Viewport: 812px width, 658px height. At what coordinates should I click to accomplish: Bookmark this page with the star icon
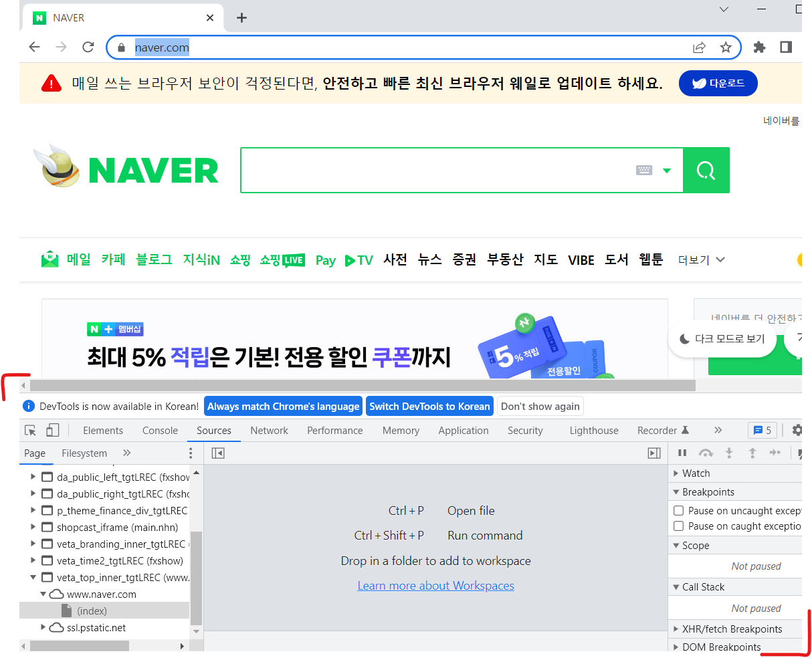pos(726,47)
